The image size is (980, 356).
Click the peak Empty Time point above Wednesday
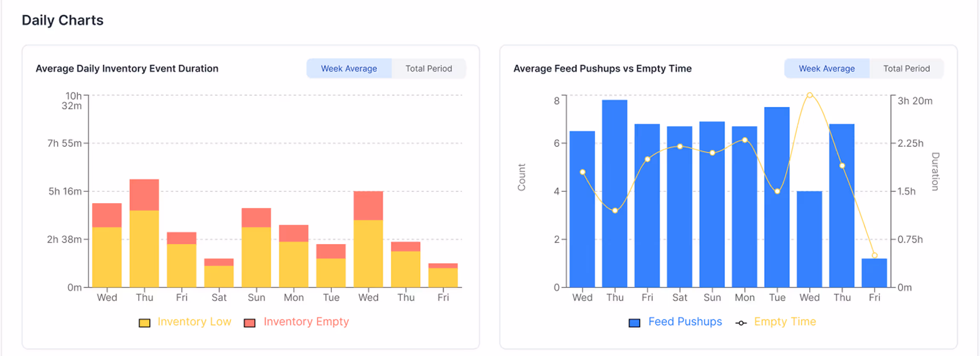(x=809, y=95)
